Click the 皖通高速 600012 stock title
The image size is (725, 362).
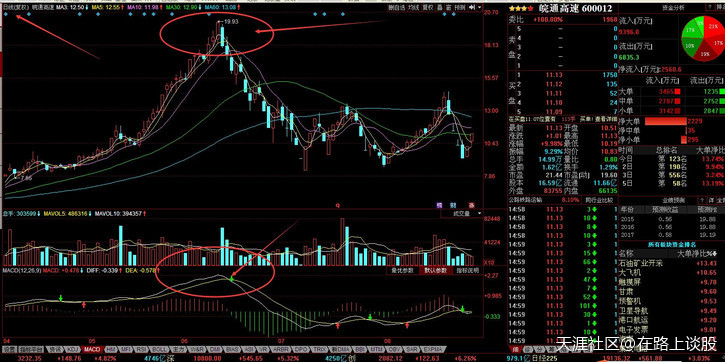tap(576, 8)
